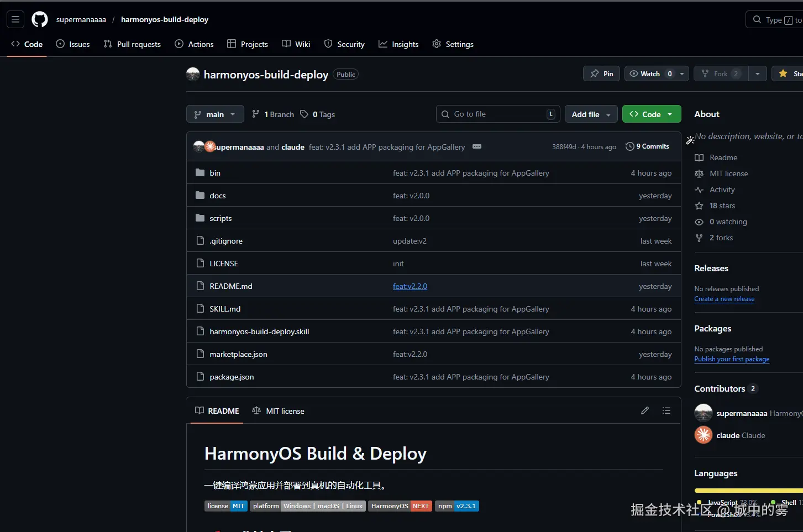Open the docs folder

[x=218, y=196]
